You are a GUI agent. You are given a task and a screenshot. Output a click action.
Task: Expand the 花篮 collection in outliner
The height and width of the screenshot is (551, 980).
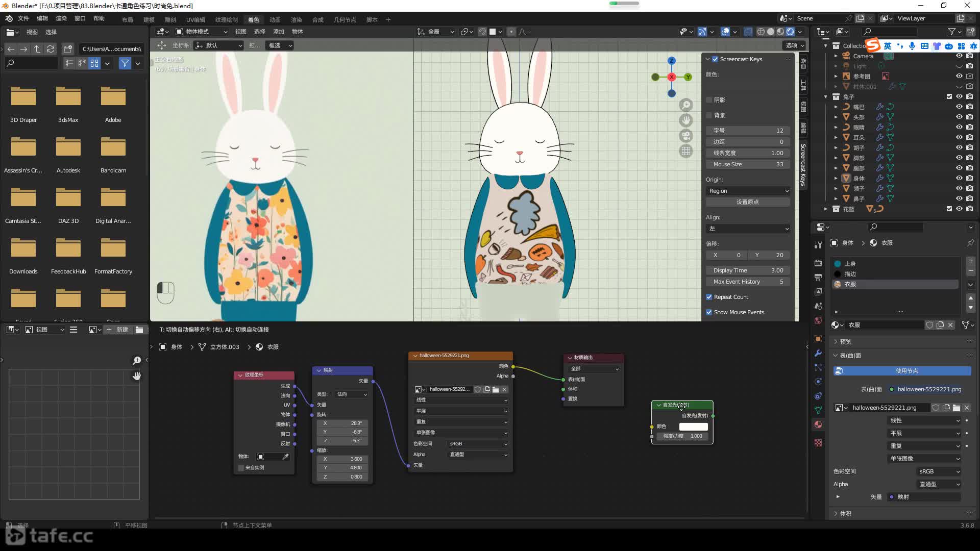(826, 209)
